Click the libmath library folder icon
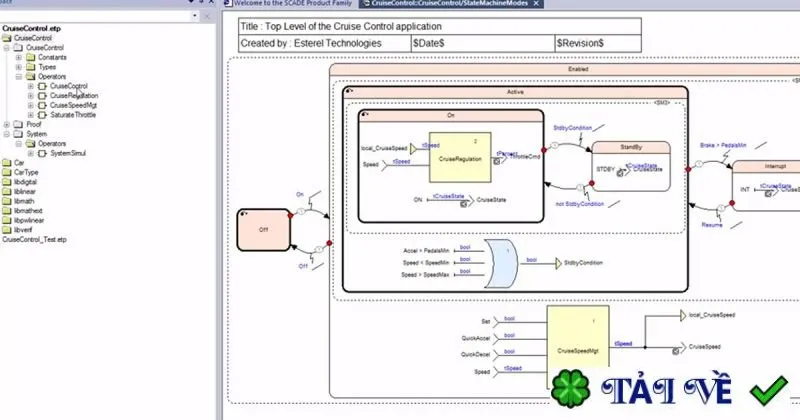The width and height of the screenshot is (800, 420). click(x=6, y=201)
